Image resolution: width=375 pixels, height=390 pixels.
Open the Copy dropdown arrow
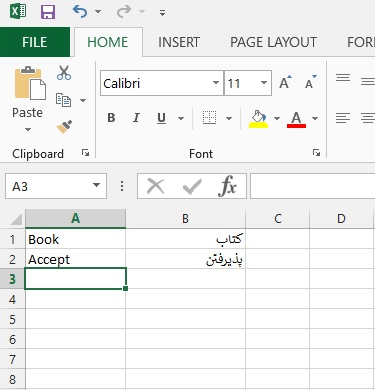pos(83,100)
